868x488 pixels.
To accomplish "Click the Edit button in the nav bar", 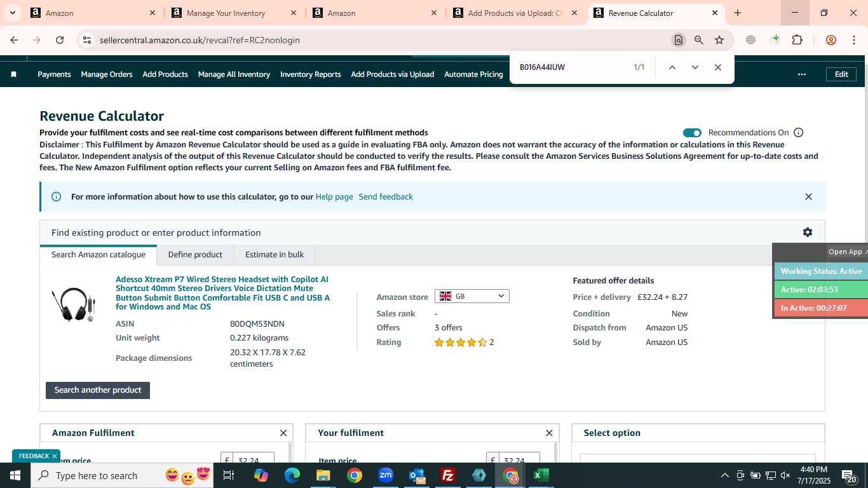I will click(x=841, y=74).
